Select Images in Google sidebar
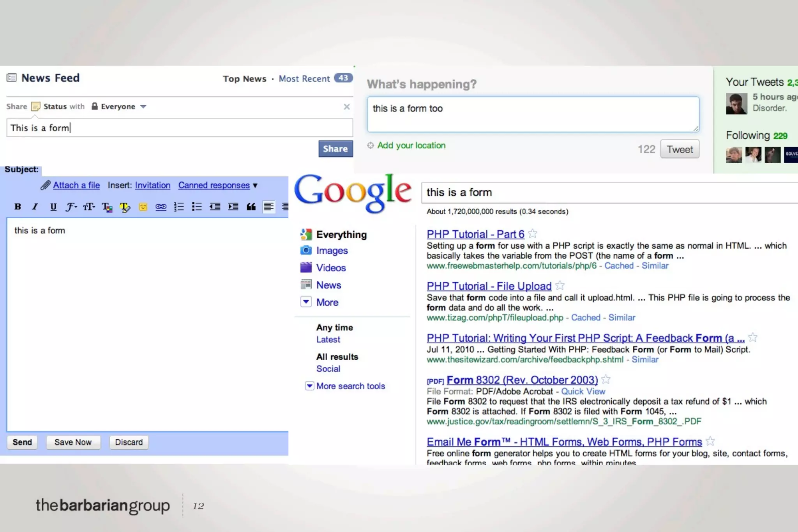The height and width of the screenshot is (532, 798). point(332,251)
